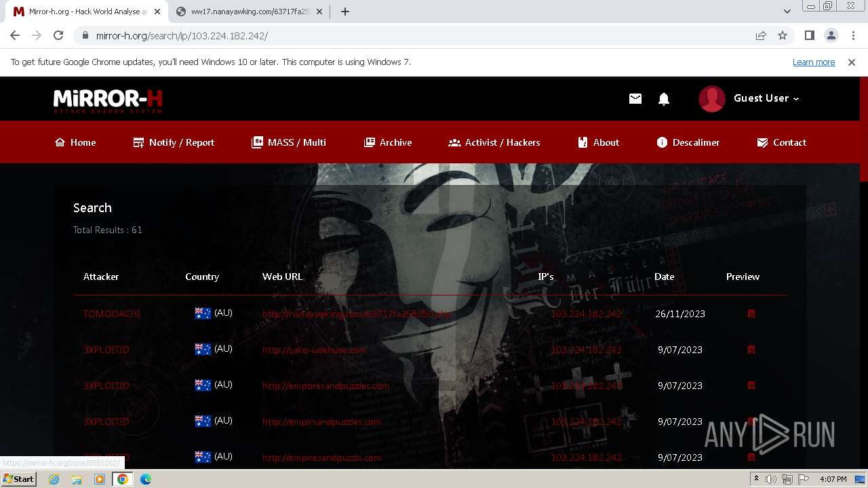868x488 pixels.
Task: Click 3XPLOITID attacker in sako-udehuse row
Action: (x=106, y=350)
